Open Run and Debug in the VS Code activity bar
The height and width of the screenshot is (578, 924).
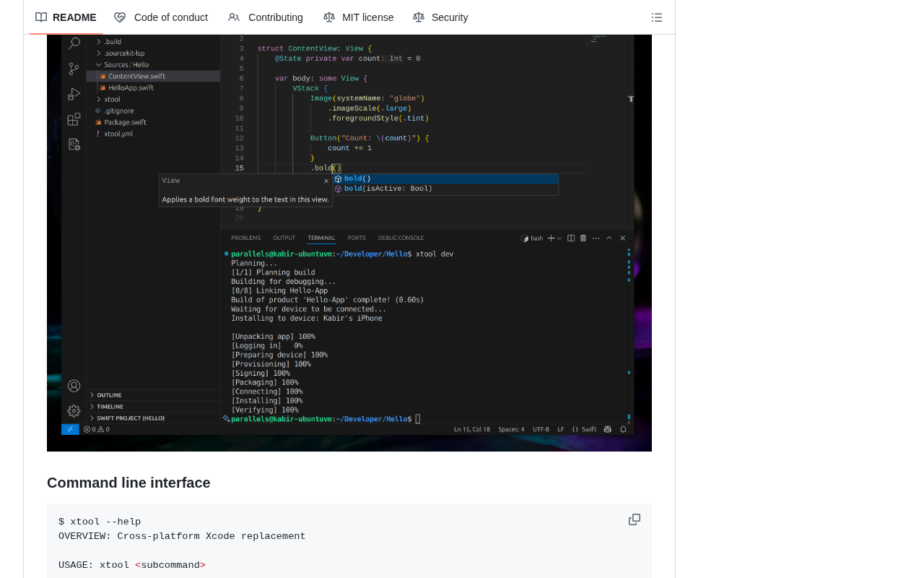[74, 94]
